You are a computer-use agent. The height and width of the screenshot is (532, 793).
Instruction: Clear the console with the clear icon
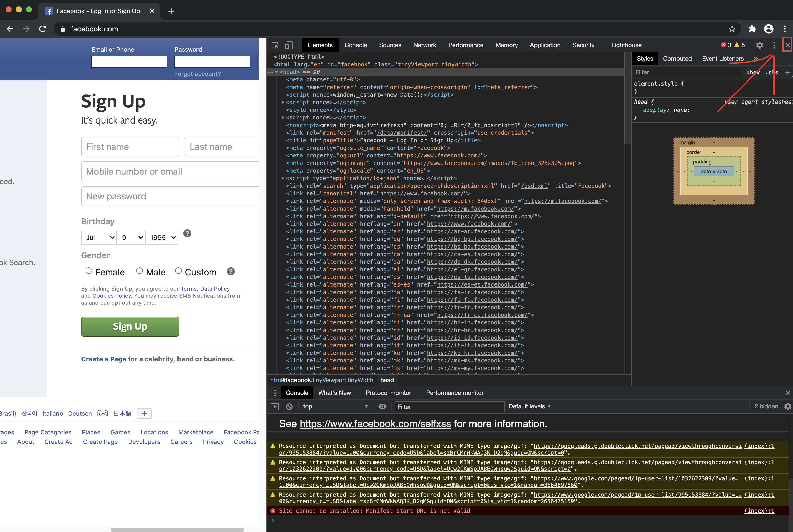(x=289, y=406)
